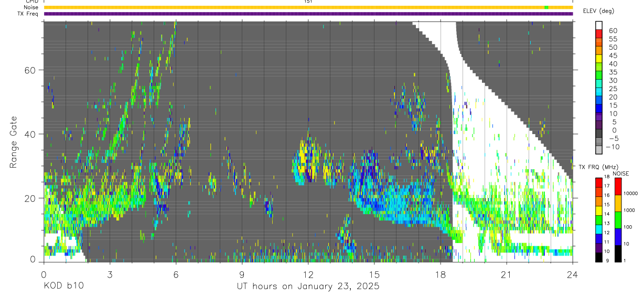Pick the black bottom segment of TX FRQ colorbar
This screenshot has width=644, height=297.
point(599,257)
